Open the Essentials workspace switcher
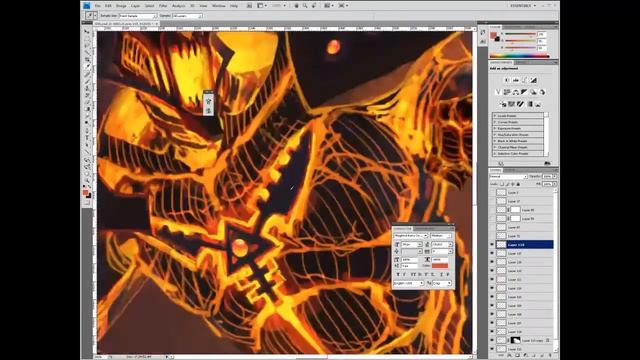The image size is (640, 360). coord(523,6)
